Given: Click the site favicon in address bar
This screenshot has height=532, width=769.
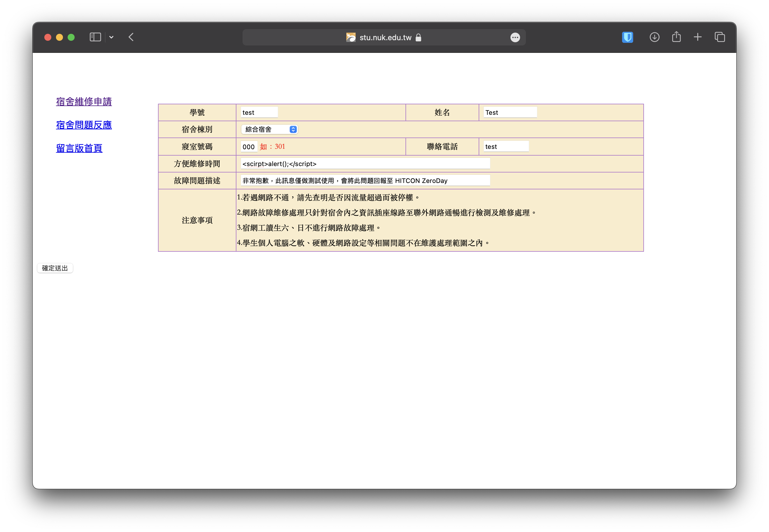Looking at the screenshot, I should [350, 37].
